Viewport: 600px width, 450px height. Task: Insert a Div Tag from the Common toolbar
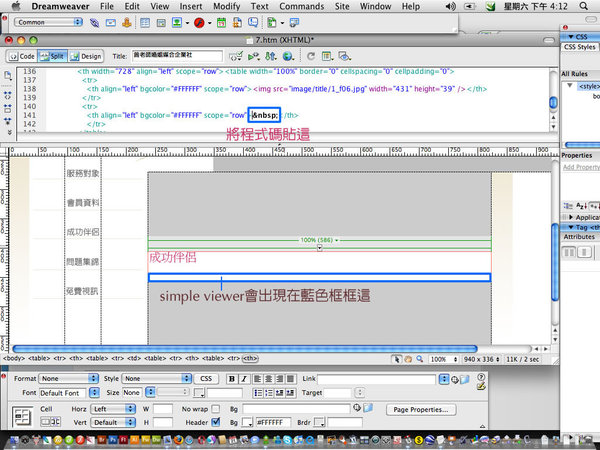161,23
